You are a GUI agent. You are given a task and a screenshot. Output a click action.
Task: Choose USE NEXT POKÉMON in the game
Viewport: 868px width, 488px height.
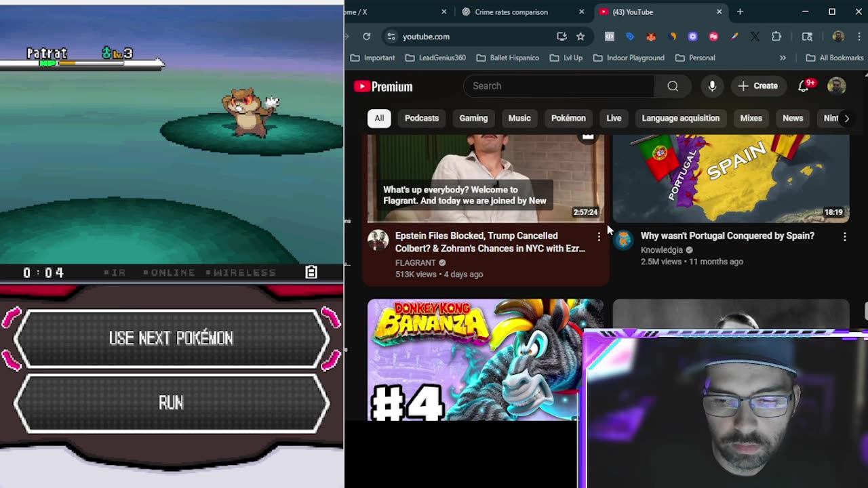click(x=171, y=338)
